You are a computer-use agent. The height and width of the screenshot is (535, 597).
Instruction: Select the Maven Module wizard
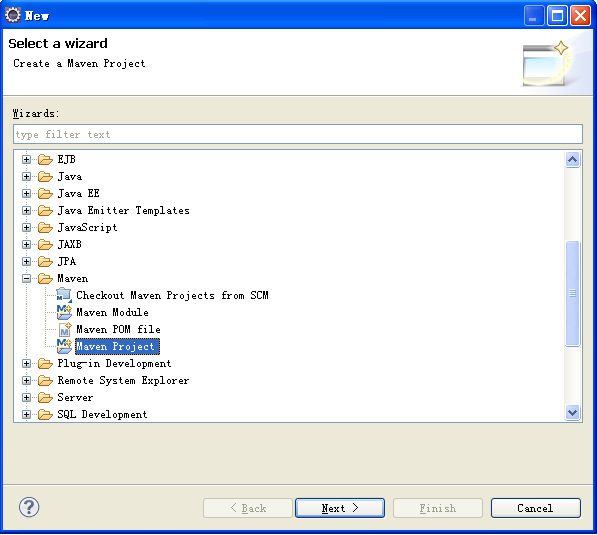pyautogui.click(x=112, y=312)
